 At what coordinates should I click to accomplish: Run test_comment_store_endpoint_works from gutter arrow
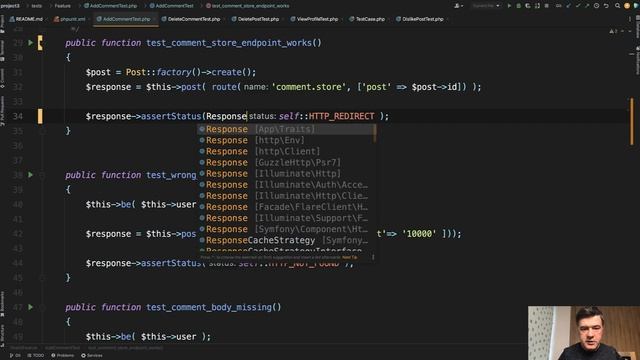[x=31, y=42]
